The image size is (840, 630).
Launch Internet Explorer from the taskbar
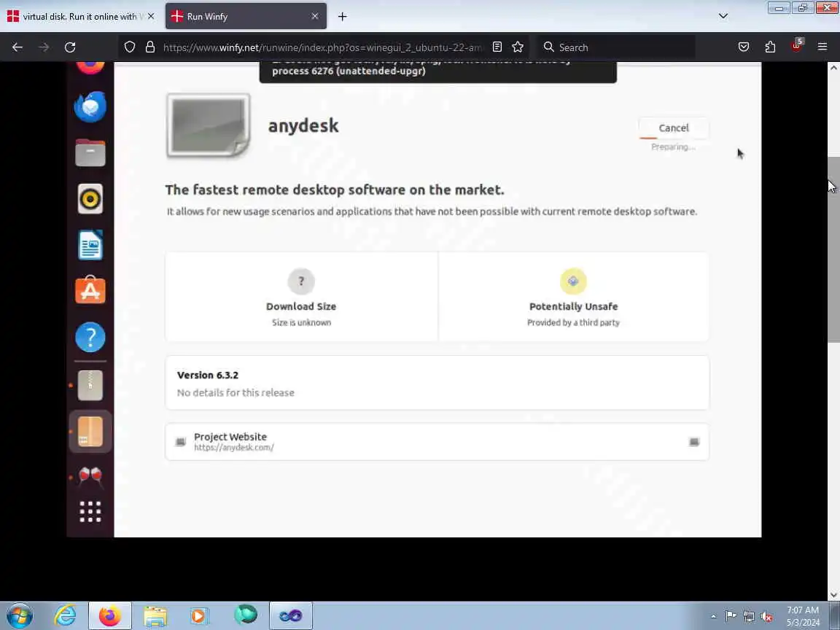65,615
